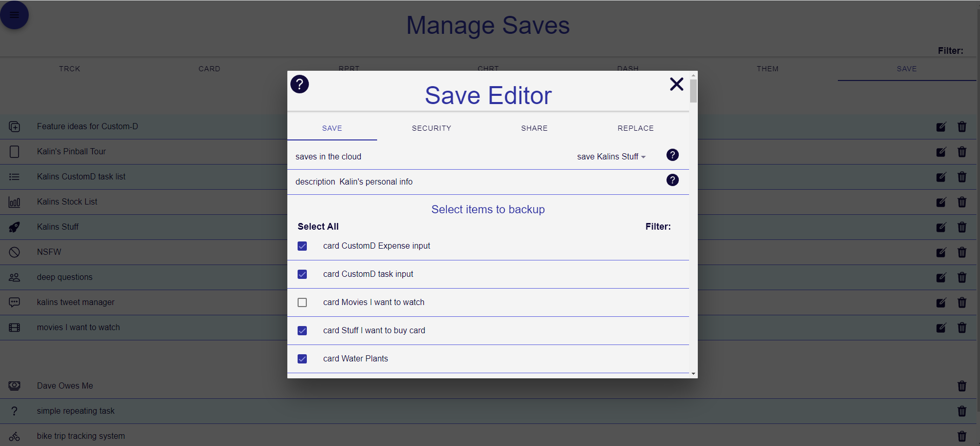Open the hamburger menu button

tap(14, 15)
